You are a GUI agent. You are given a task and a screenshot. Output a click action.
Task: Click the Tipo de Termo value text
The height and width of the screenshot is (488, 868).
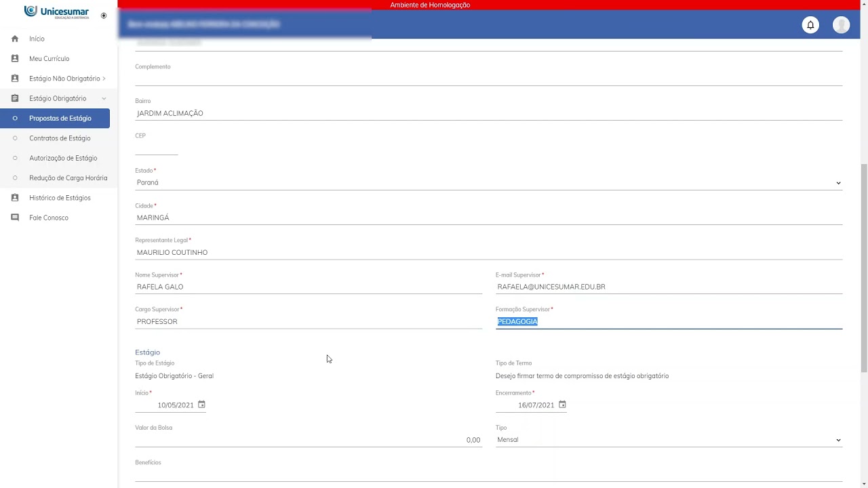(582, 376)
